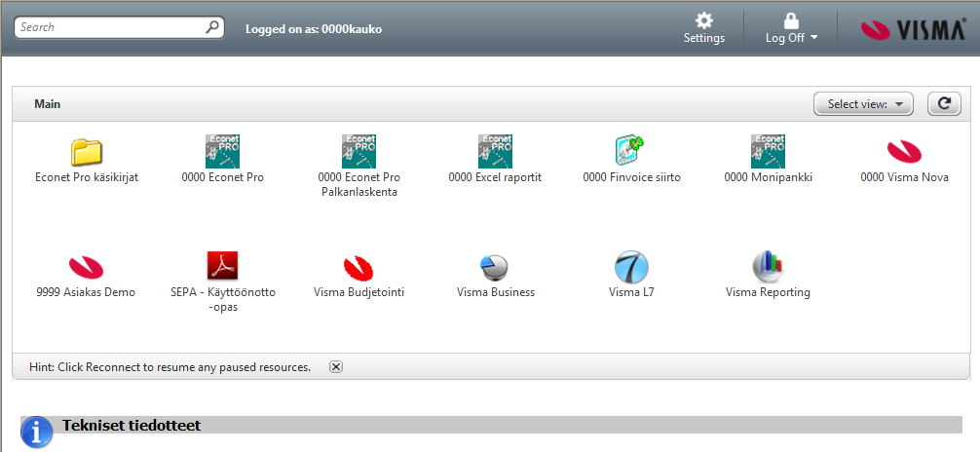Click the 0000 Visma Nova label
The height and width of the screenshot is (452, 980).
(x=904, y=177)
